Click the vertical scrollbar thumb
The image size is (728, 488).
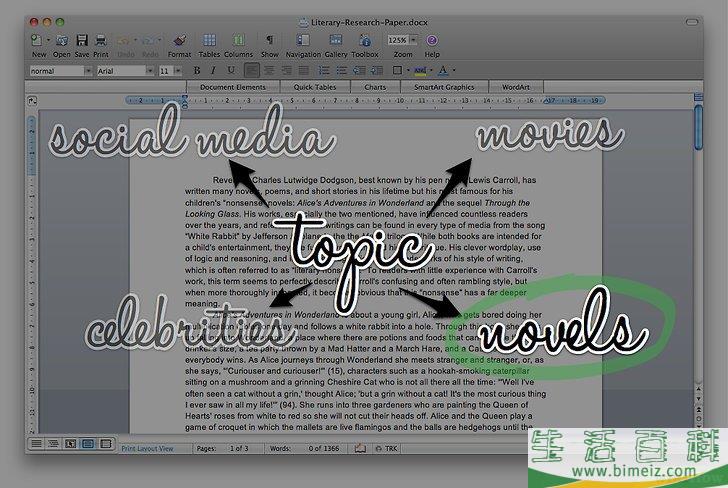[x=699, y=127]
